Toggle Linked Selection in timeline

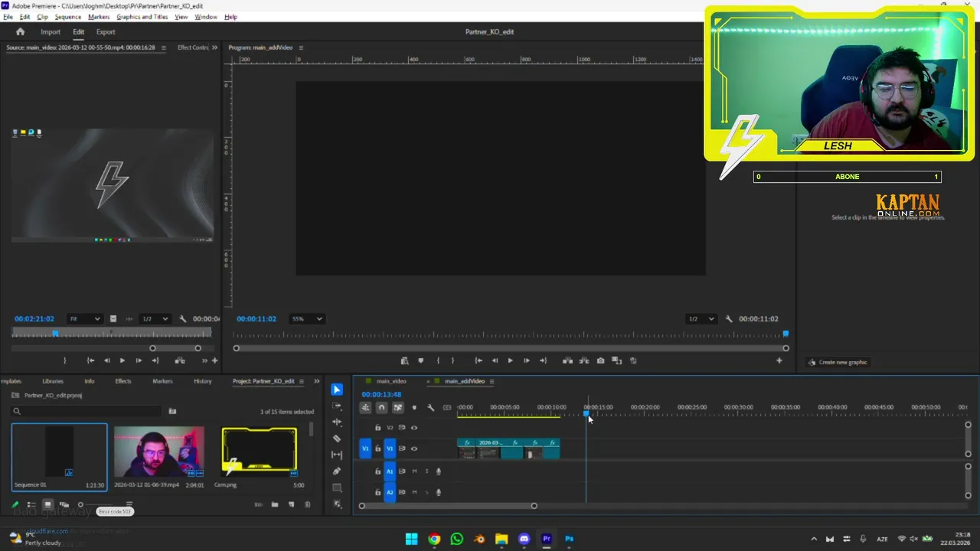pyautogui.click(x=397, y=407)
